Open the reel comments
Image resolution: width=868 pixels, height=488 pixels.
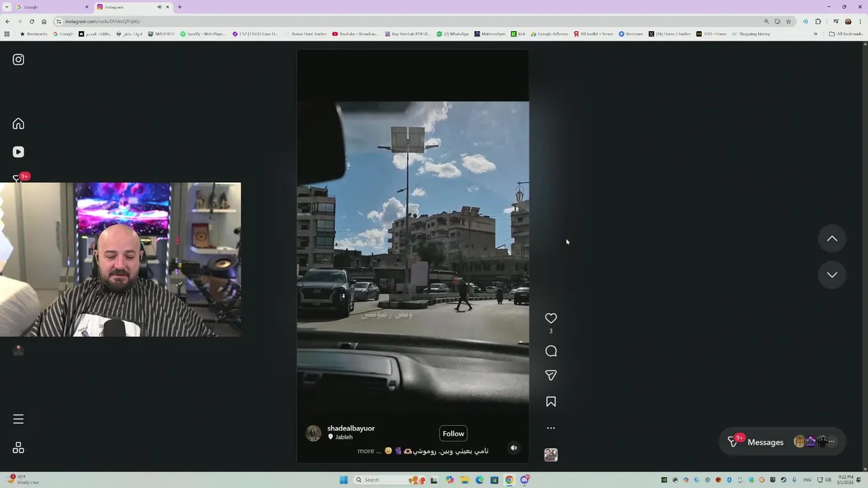[551, 351]
